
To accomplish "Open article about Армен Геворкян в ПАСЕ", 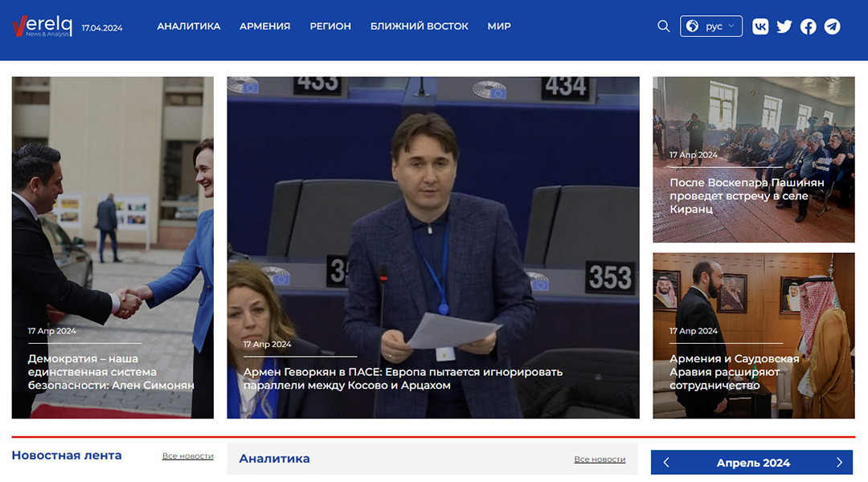I will point(403,378).
